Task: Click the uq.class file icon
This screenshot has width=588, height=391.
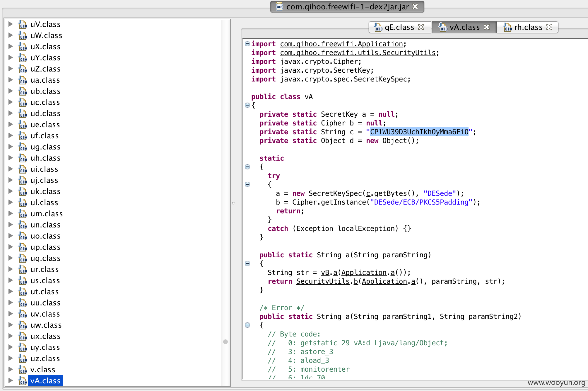Action: tap(23, 258)
